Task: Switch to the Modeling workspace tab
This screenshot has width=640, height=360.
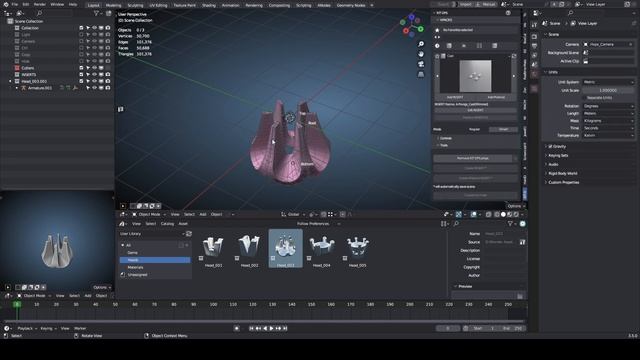Action: click(113, 5)
